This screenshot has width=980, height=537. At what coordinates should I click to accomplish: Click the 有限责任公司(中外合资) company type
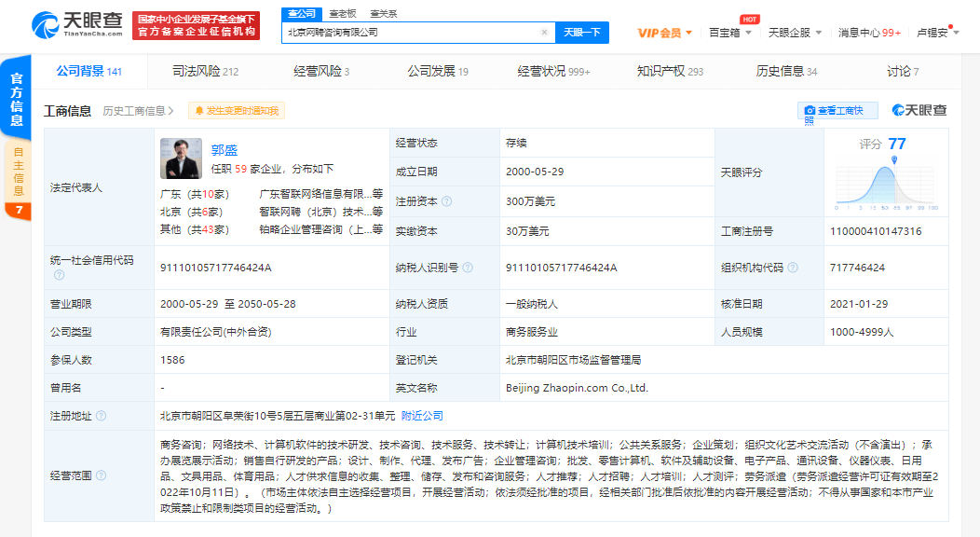click(x=215, y=332)
